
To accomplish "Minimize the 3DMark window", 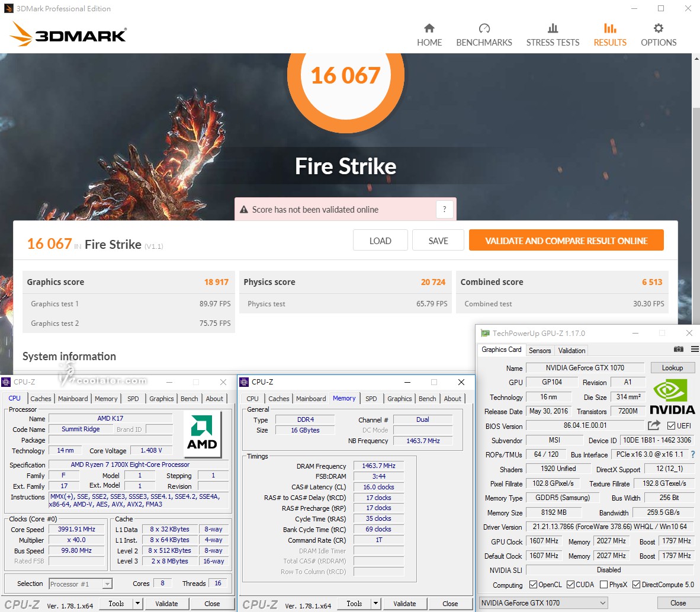I will point(634,8).
